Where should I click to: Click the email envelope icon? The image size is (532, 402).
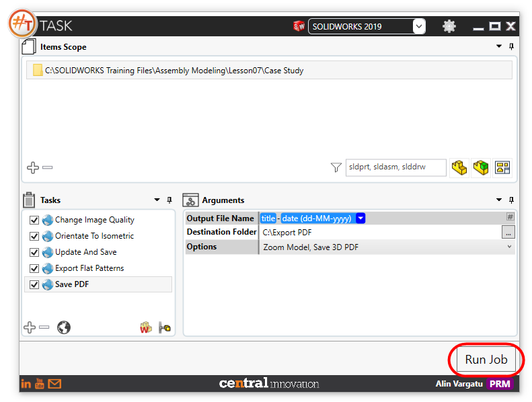(x=54, y=384)
